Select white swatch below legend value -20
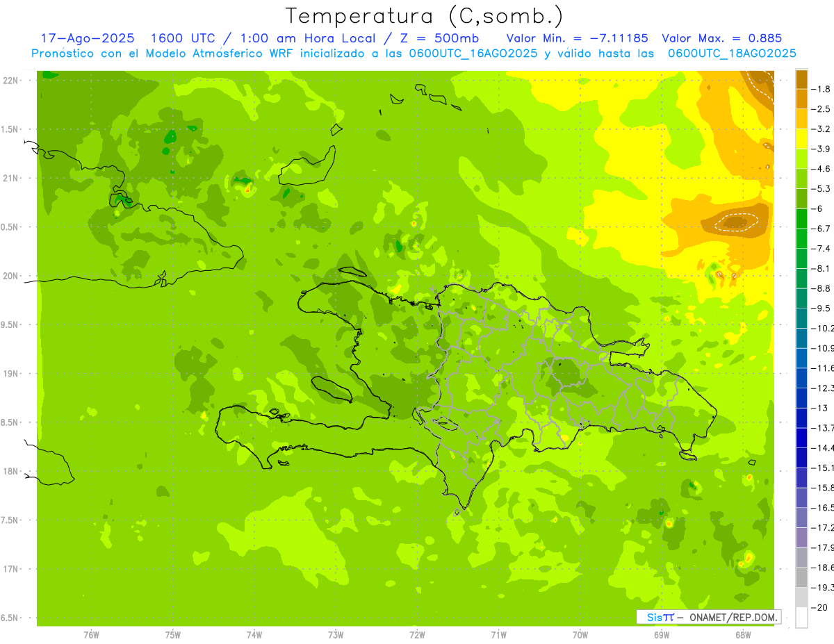834x644 pixels. [x=801, y=618]
